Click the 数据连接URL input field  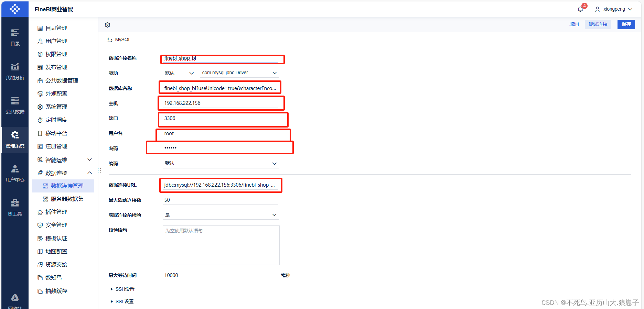(x=221, y=185)
